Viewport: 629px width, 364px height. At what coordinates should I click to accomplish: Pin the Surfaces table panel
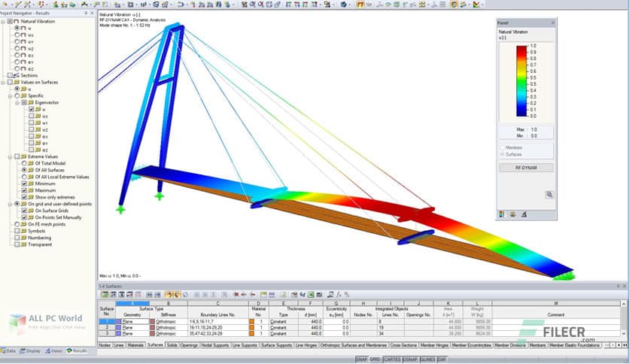(618, 286)
